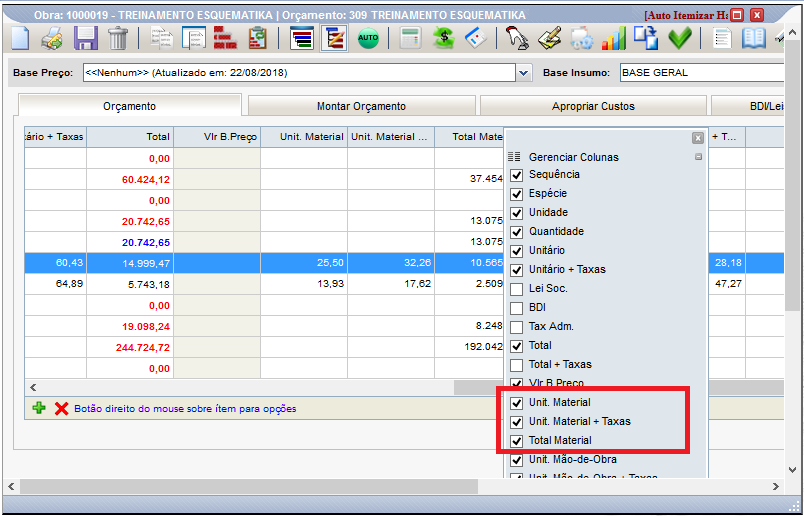The image size is (804, 516).
Task: Click the Base Insumo BASE GERAL field
Action: click(701, 73)
